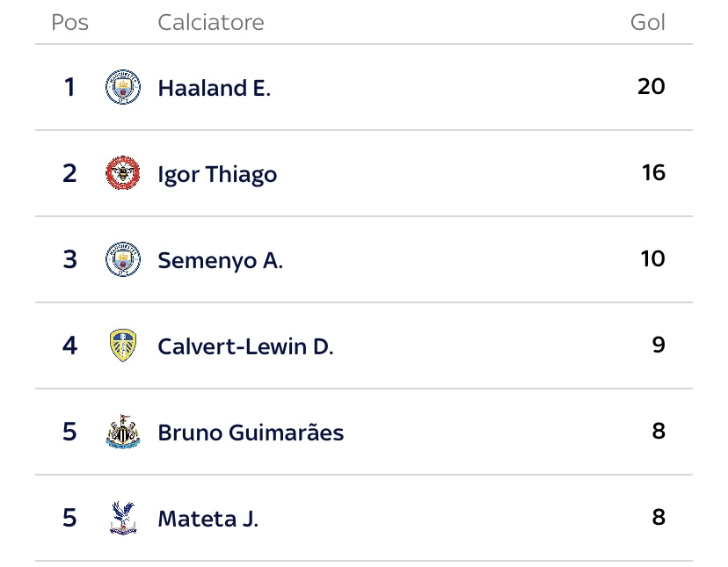Open Semenyo A. player page
728x567 pixels.
click(x=220, y=260)
